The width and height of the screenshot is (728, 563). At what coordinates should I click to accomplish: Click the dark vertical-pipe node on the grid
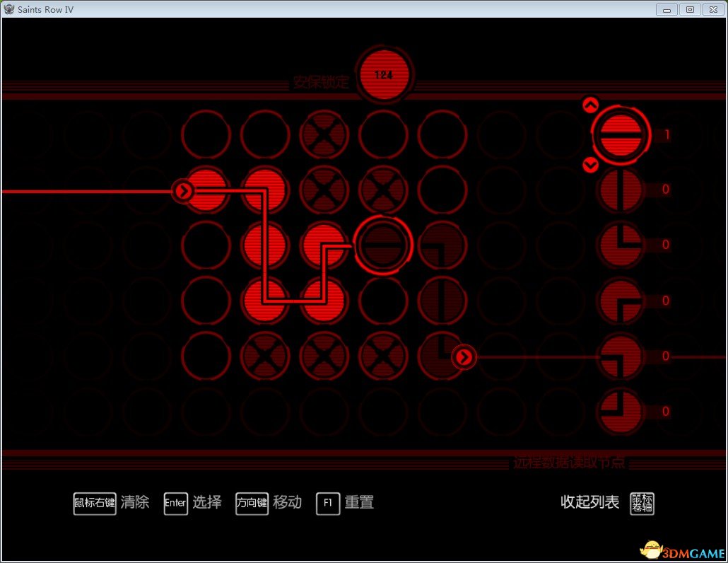442,301
